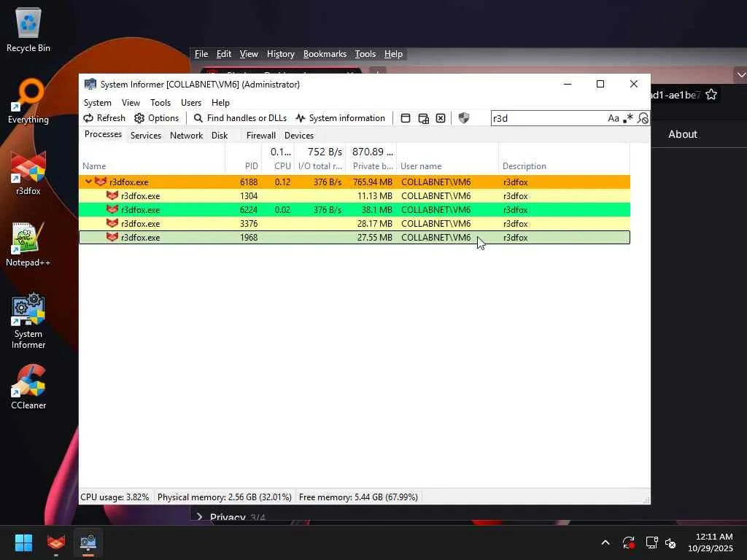
Task: Open the Users menu
Action: (191, 103)
